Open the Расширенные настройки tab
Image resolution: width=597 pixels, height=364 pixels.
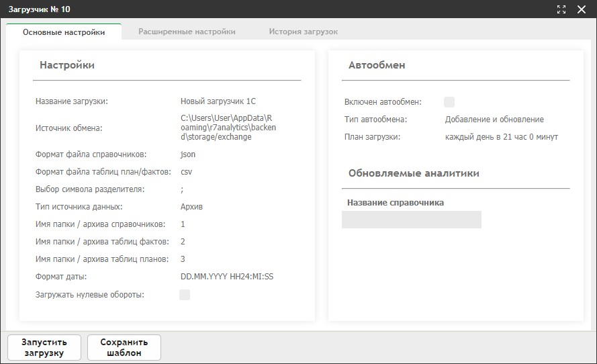(187, 32)
